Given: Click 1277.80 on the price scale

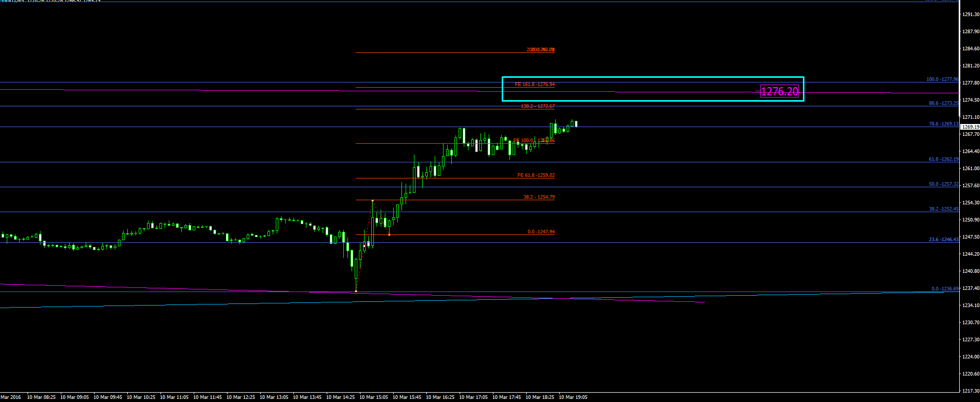Looking at the screenshot, I should tap(971, 83).
